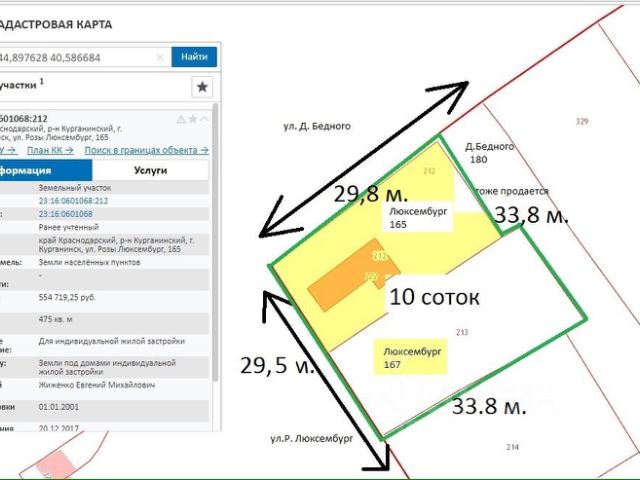
Task: Click the Найти search button
Action: (x=194, y=57)
